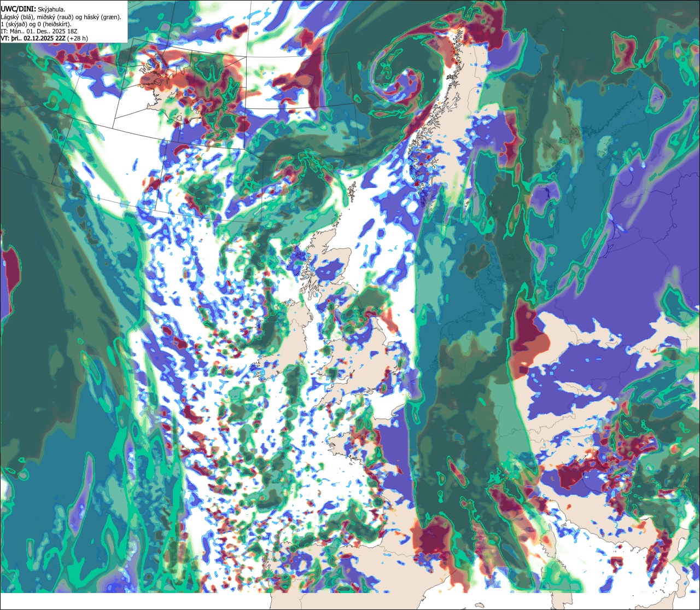Click the '1 (skýjað) og 0 (heiðskírt).' line
The width and height of the screenshot is (700, 610).
tap(36, 24)
